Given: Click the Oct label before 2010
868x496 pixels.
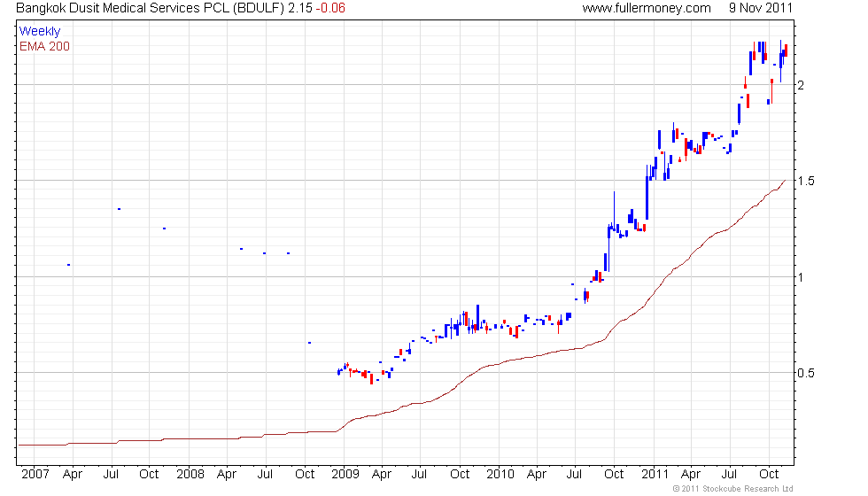Looking at the screenshot, I should coord(460,474).
